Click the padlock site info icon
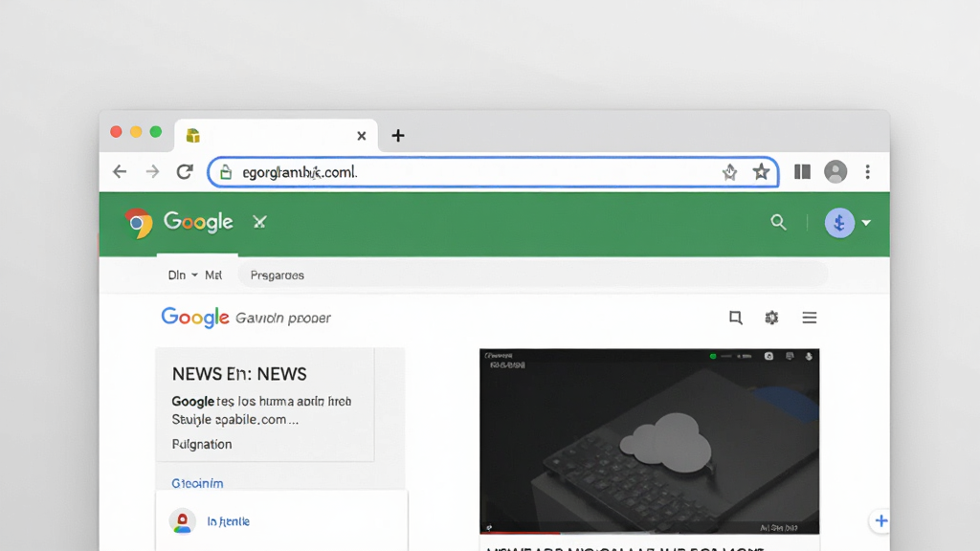 click(x=226, y=172)
